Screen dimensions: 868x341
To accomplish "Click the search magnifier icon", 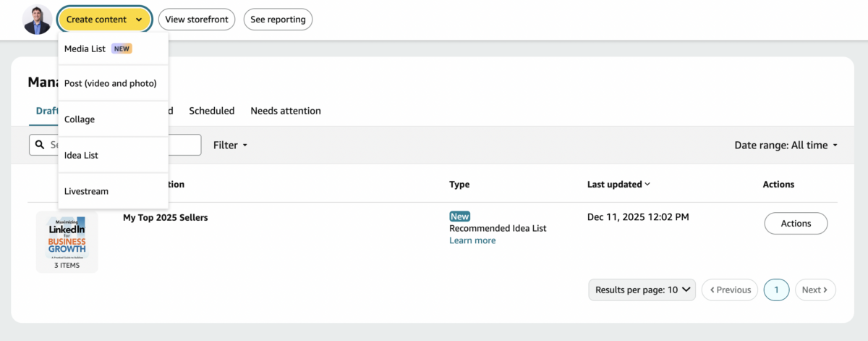I will tap(39, 145).
